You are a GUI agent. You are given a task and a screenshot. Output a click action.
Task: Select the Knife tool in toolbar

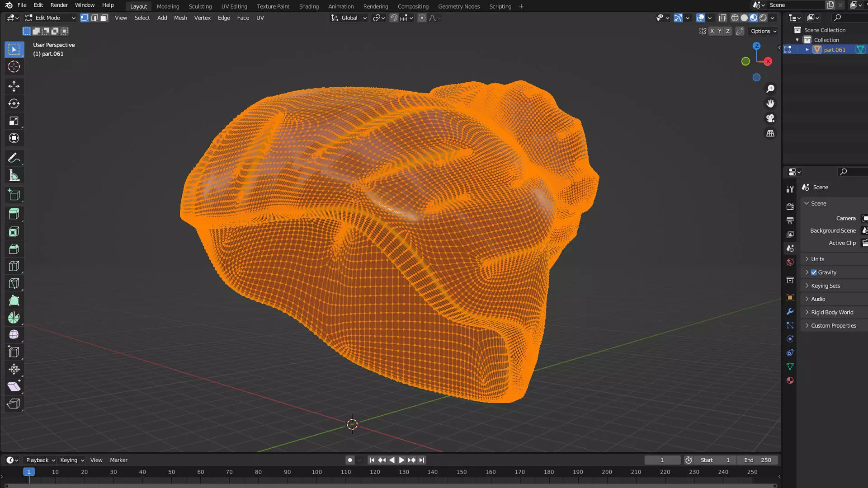click(14, 284)
